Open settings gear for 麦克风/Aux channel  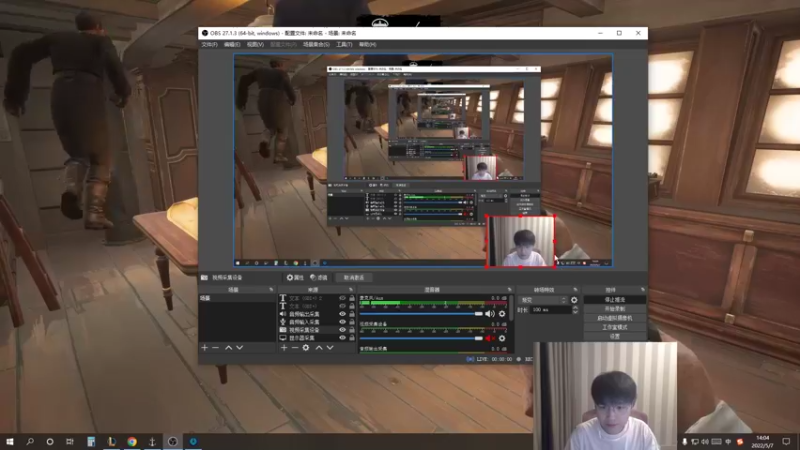tap(502, 314)
